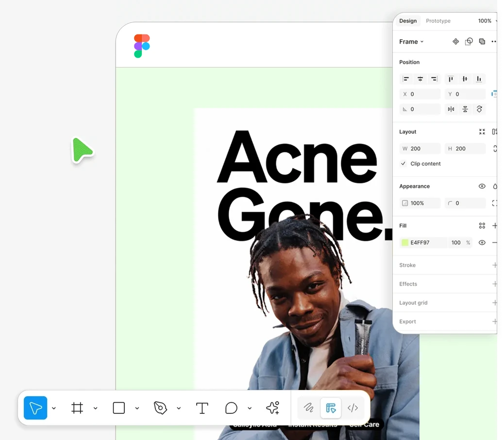Select the Text tool

(x=202, y=408)
